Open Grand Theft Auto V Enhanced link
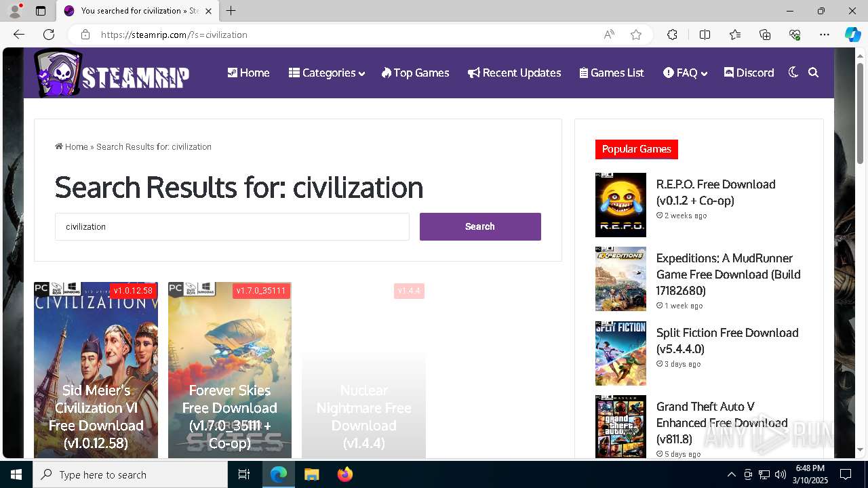The image size is (868, 488). coord(722,423)
